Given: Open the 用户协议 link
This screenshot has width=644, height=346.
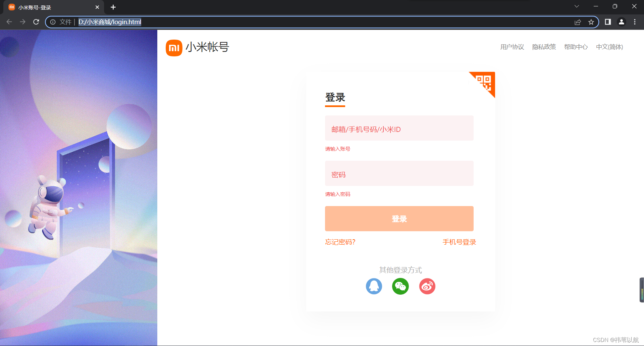Looking at the screenshot, I should pos(512,47).
